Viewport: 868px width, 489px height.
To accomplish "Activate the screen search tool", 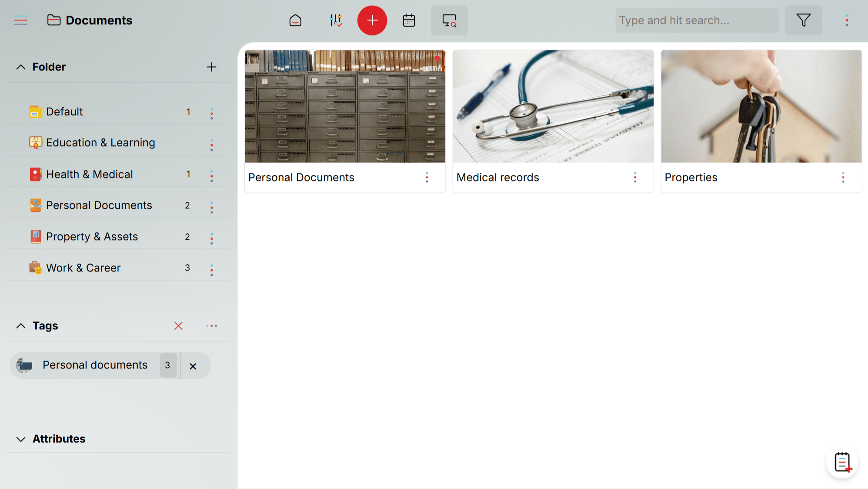I will point(449,20).
